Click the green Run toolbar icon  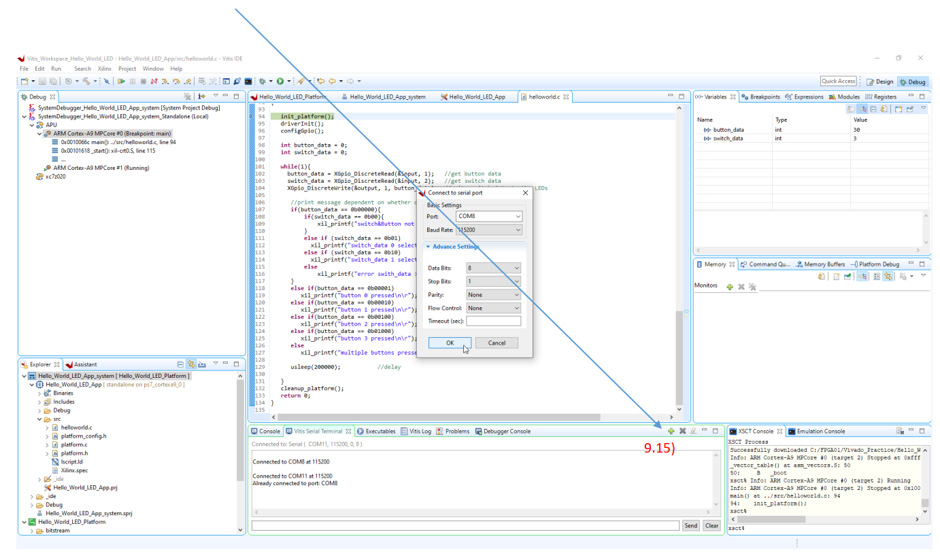(280, 81)
